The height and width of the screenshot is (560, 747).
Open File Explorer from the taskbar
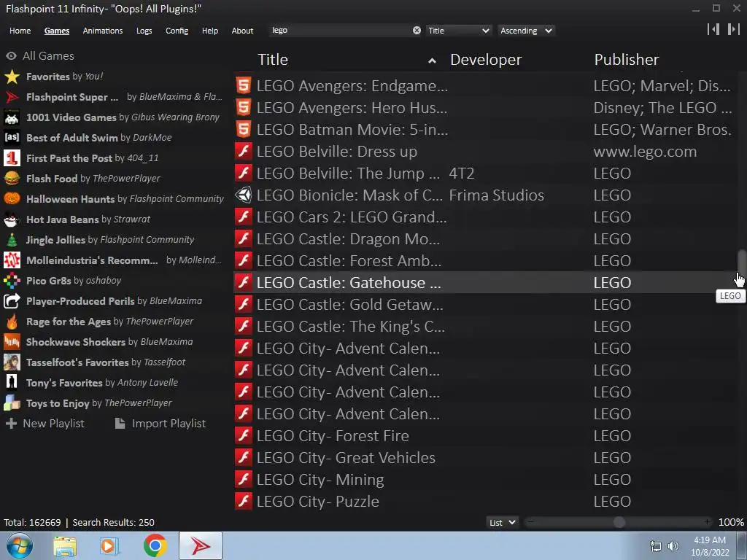(x=65, y=546)
